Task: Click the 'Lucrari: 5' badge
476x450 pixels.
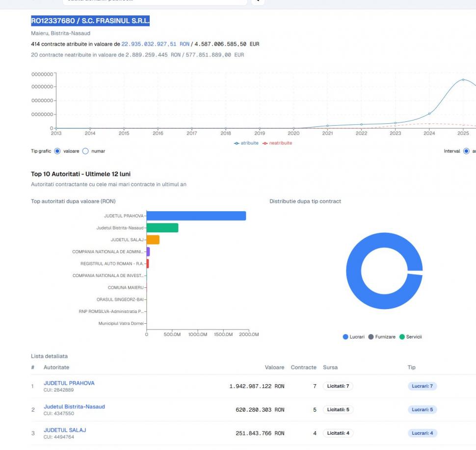Action: pyautogui.click(x=422, y=410)
